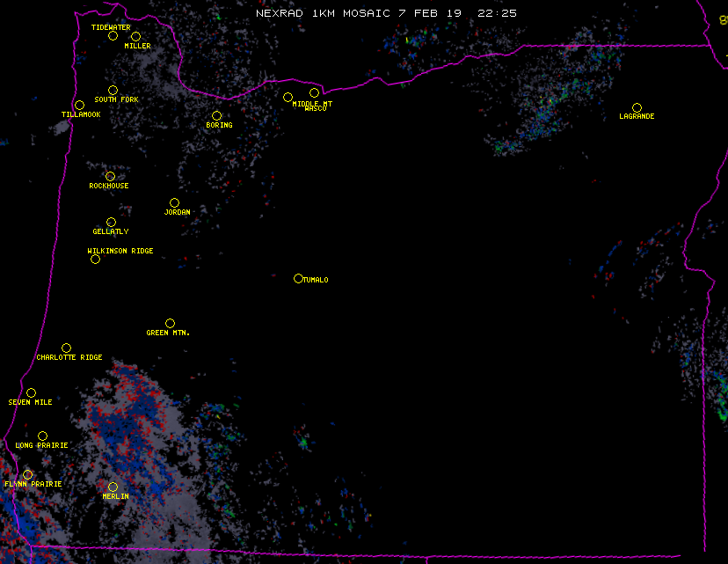
Task: Select the Seven Mile station marker
Action: coord(31,392)
